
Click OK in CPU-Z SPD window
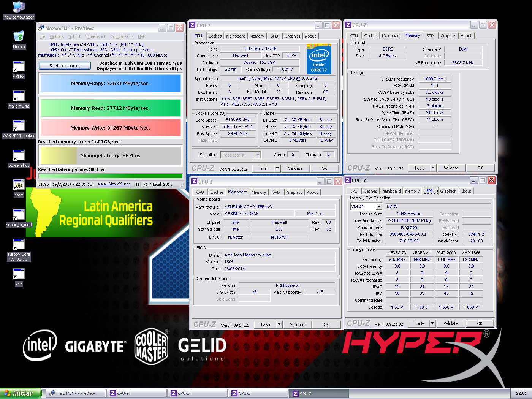pyautogui.click(x=480, y=323)
